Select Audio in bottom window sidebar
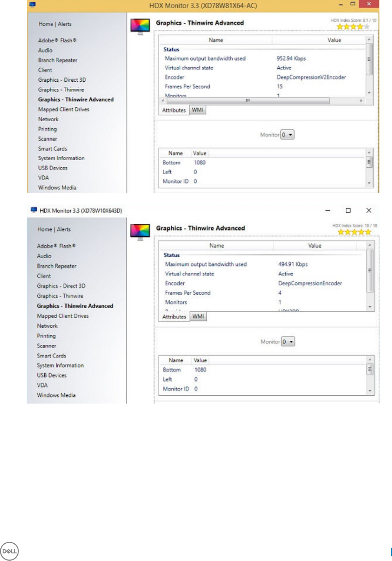The image size is (392, 561). click(44, 256)
